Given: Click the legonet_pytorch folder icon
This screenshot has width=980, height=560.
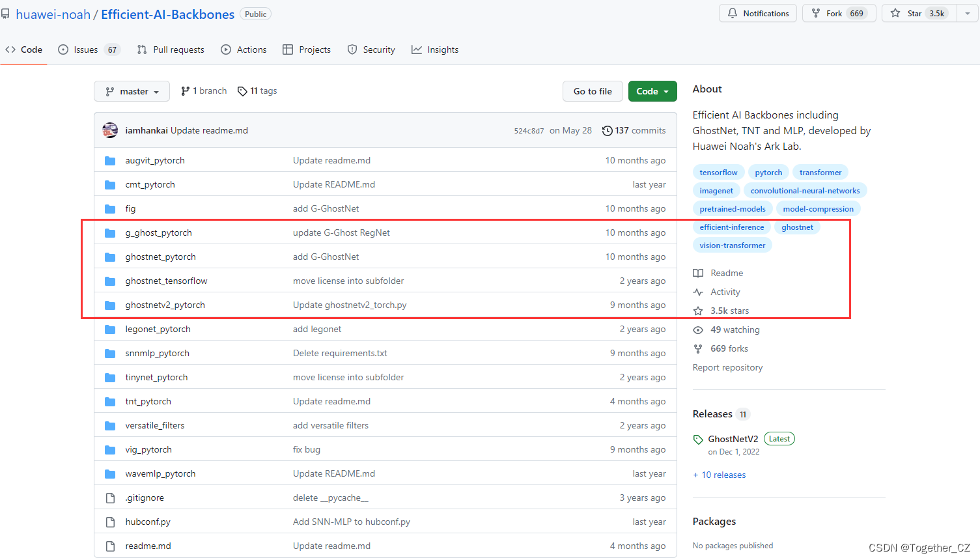Looking at the screenshot, I should [x=110, y=329].
